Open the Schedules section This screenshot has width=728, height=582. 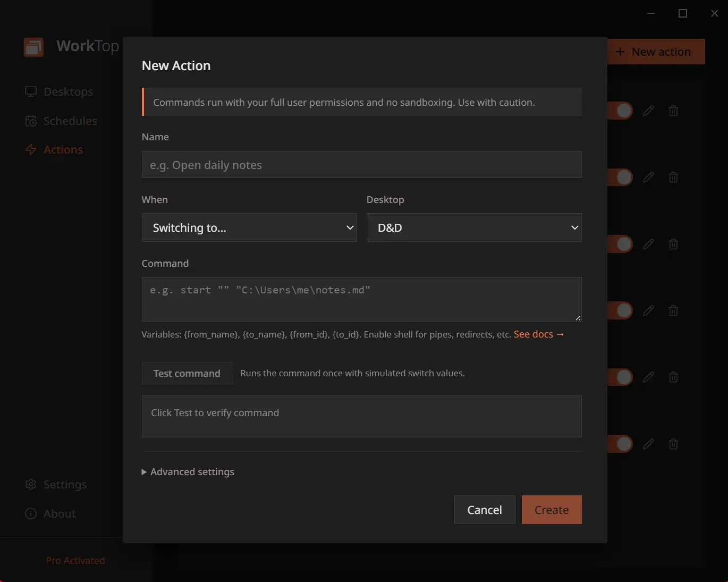(x=61, y=121)
